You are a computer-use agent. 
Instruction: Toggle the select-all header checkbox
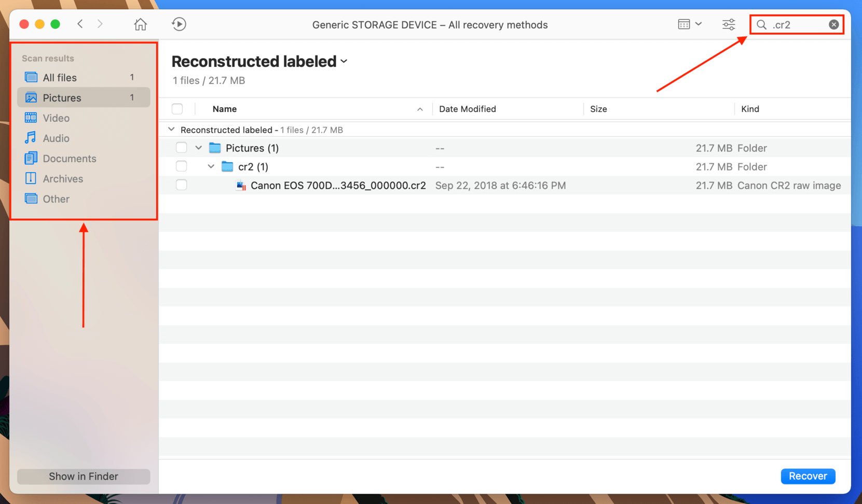click(x=177, y=109)
